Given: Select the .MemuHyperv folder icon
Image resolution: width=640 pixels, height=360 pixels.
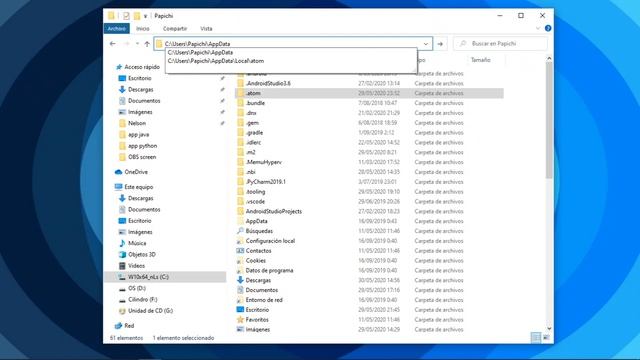Looking at the screenshot, I should pos(240,162).
